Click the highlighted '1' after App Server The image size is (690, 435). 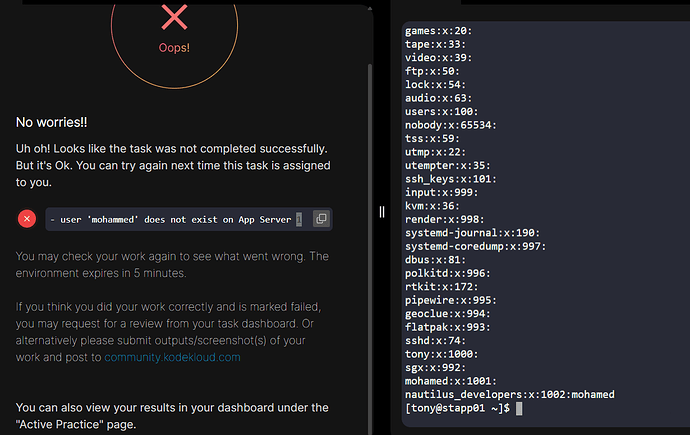(x=298, y=218)
